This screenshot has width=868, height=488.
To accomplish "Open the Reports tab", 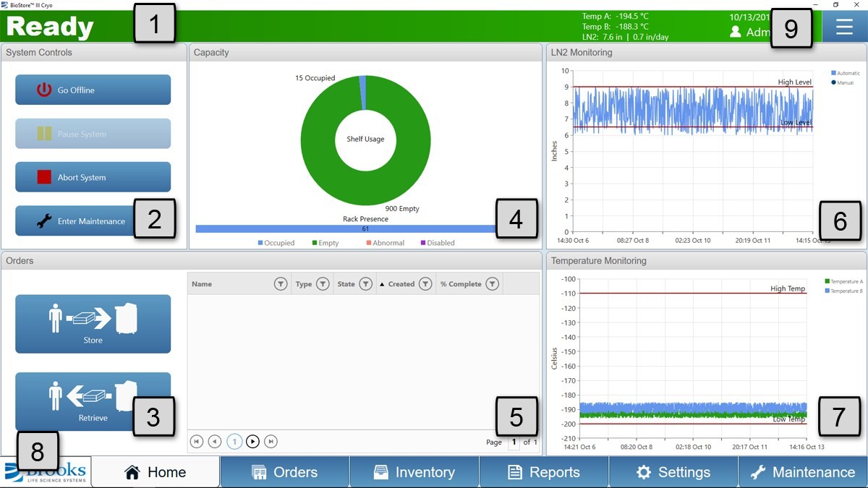I will pos(544,472).
